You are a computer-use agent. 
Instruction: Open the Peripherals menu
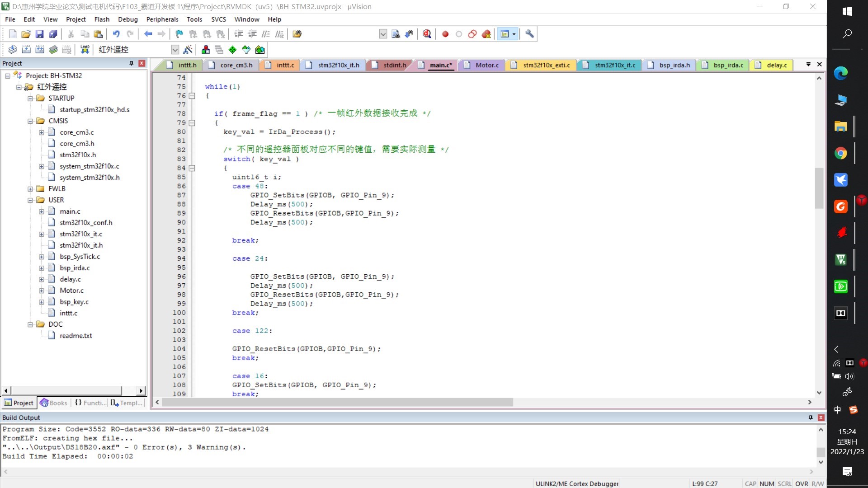click(x=162, y=19)
